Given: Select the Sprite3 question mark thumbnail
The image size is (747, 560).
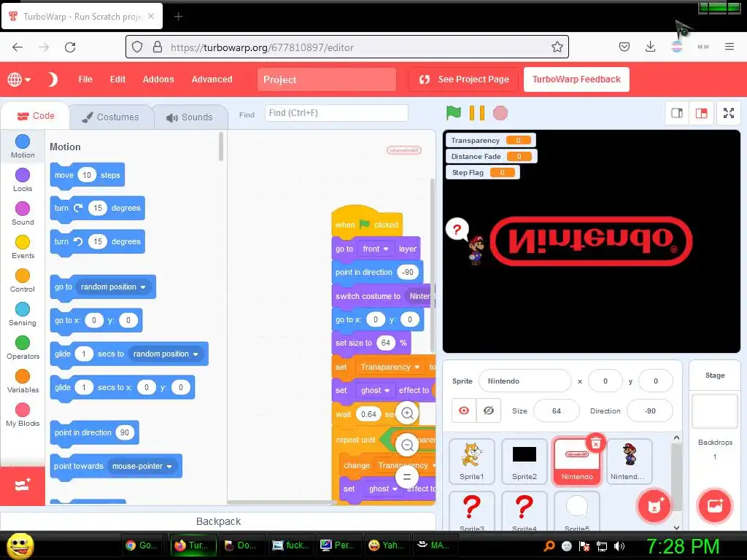Looking at the screenshot, I should tap(472, 511).
